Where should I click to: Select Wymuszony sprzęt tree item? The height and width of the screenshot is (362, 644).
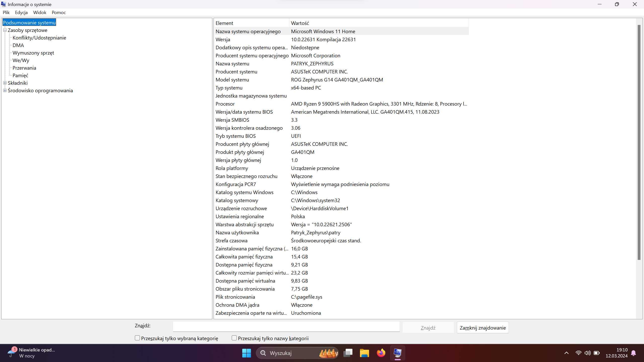point(33,53)
